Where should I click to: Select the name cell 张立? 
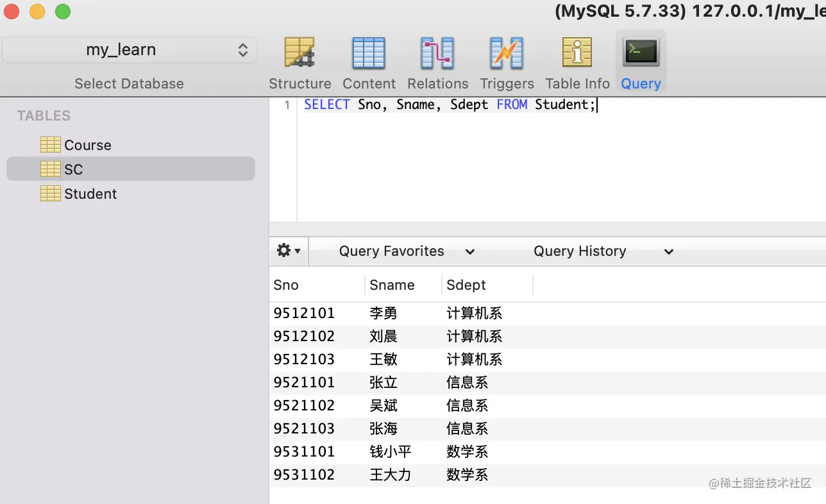click(383, 383)
